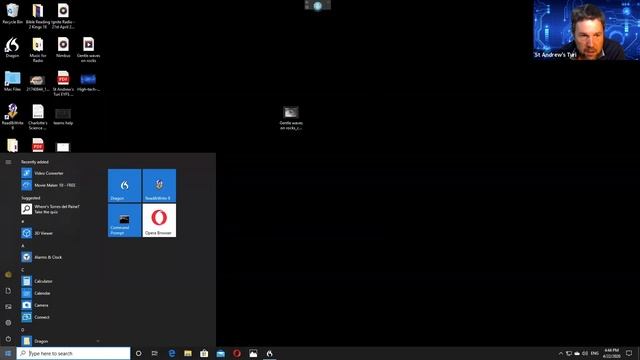This screenshot has height=360, width=640.
Task: Open the taskbar clock and date
Action: click(x=611, y=353)
